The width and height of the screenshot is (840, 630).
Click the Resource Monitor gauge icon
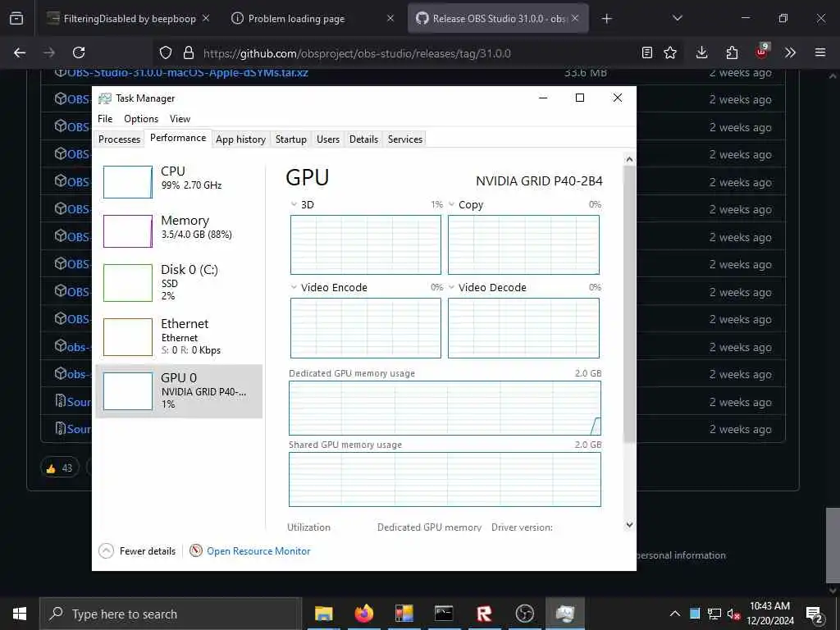click(196, 550)
